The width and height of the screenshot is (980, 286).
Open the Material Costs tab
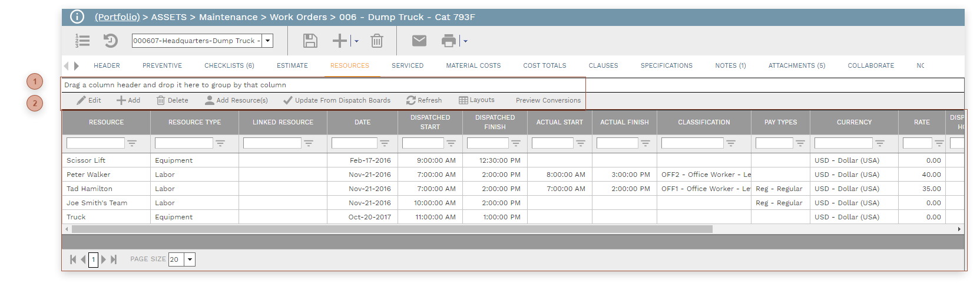[x=473, y=65]
